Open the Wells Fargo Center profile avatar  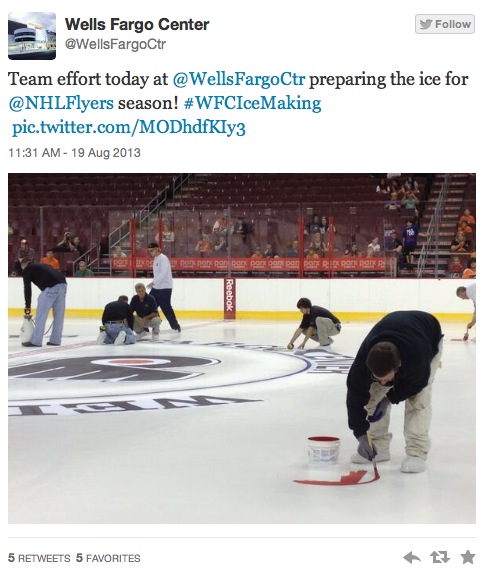[x=32, y=36]
